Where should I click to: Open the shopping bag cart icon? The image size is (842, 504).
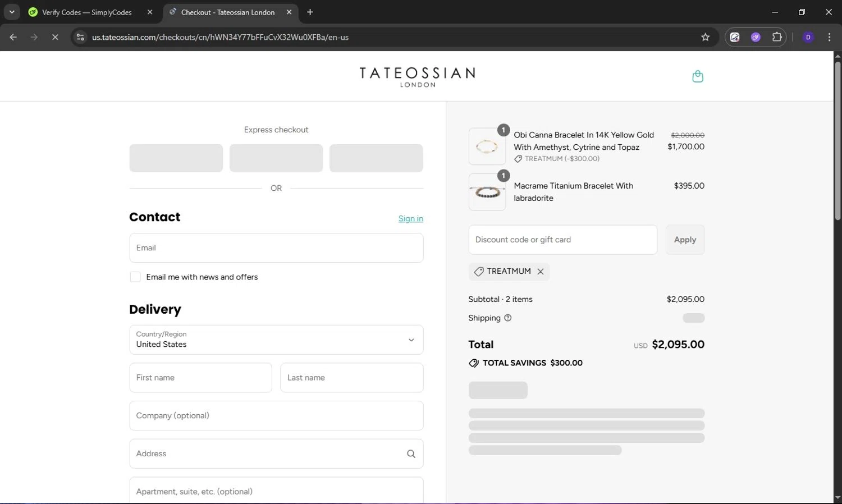click(698, 76)
